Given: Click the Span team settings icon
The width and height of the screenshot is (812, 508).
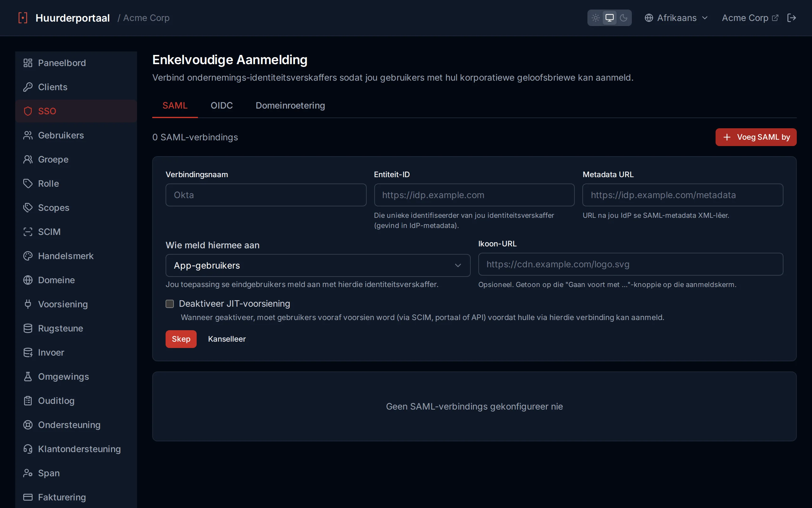Looking at the screenshot, I should (28, 473).
